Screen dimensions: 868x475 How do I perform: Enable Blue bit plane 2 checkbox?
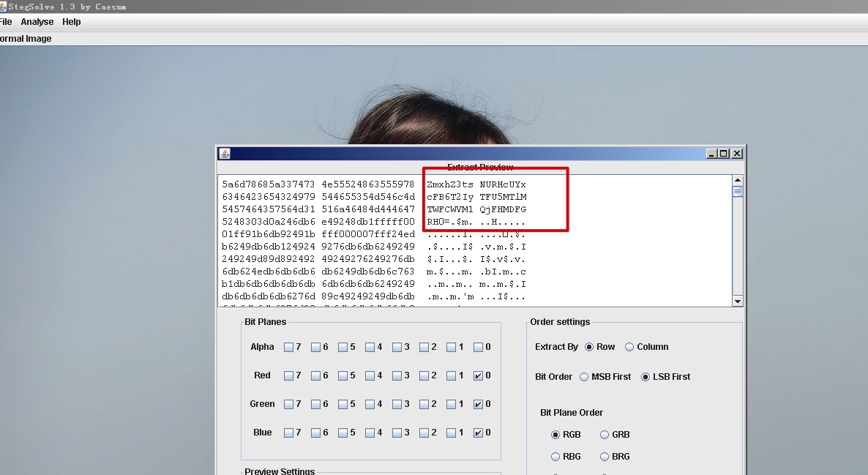pyautogui.click(x=424, y=433)
